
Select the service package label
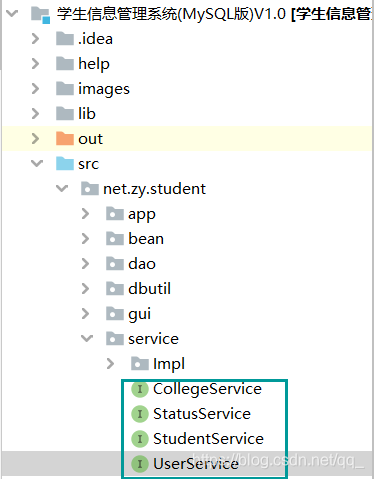pyautogui.click(x=153, y=339)
